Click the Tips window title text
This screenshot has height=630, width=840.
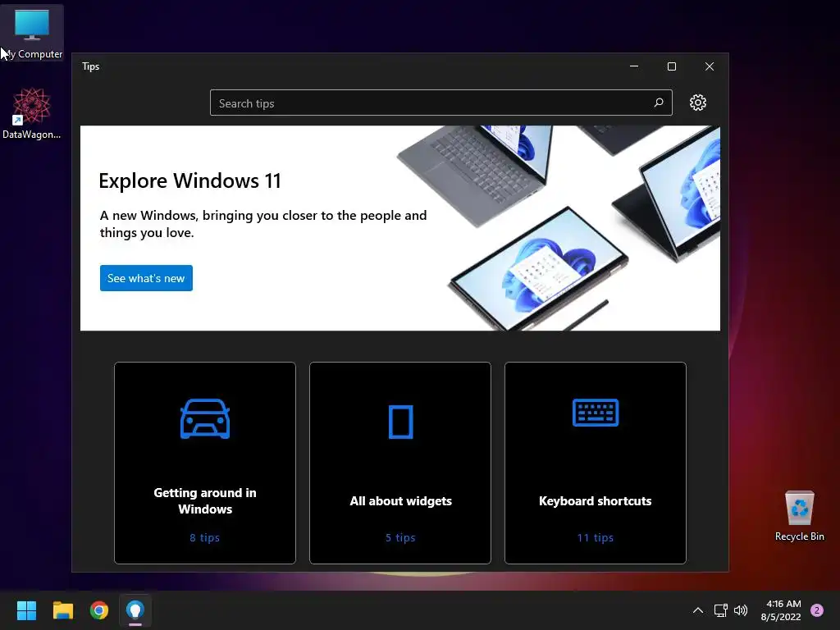[90, 66]
